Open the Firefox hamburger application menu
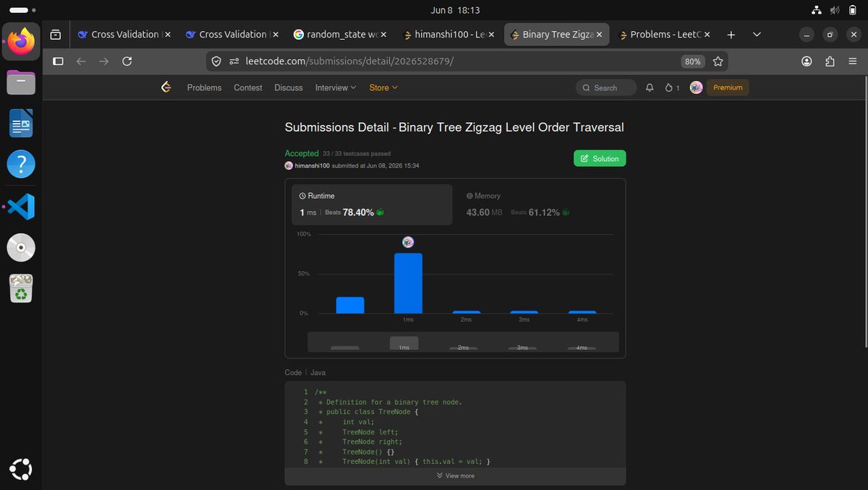This screenshot has height=490, width=868. point(853,61)
